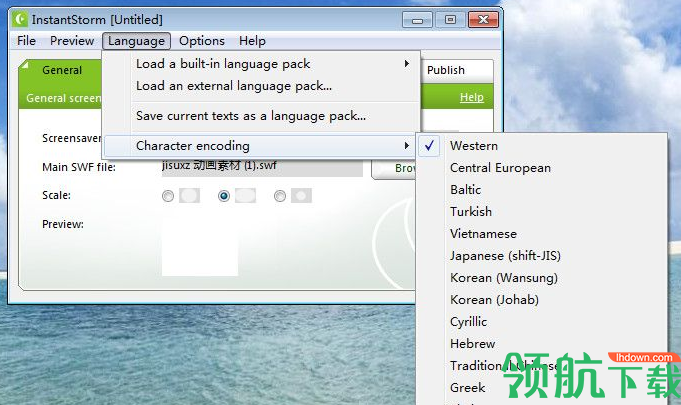This screenshot has height=405, width=681.
Task: Open the Options menu
Action: coord(202,41)
